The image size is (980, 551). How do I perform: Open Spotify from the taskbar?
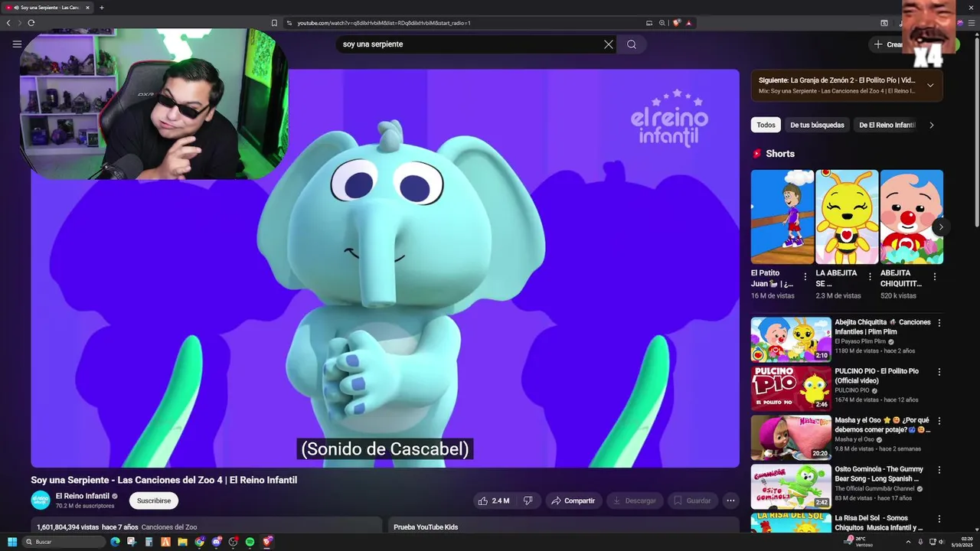click(x=250, y=542)
